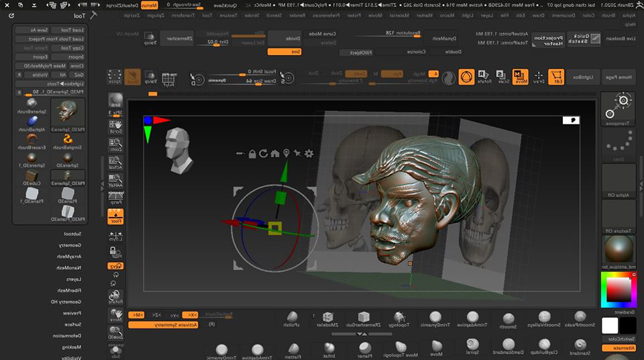Image resolution: width=644 pixels, height=360 pixels.
Task: Expand the FiberMesh section
Action: click(x=69, y=290)
